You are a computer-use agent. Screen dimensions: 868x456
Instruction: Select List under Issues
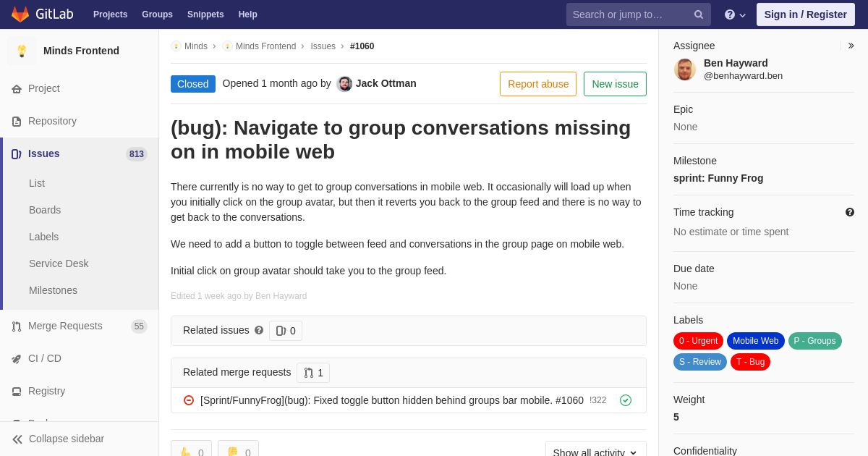coord(37,183)
